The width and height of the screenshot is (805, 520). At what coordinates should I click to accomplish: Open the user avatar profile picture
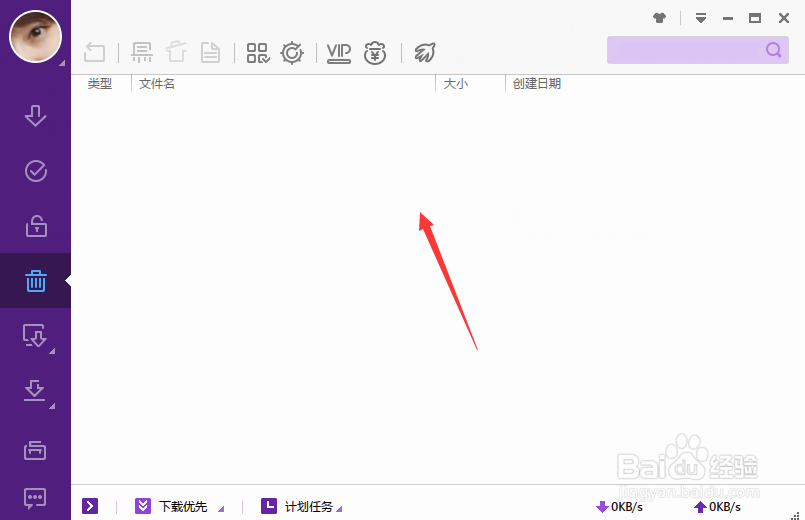click(35, 36)
